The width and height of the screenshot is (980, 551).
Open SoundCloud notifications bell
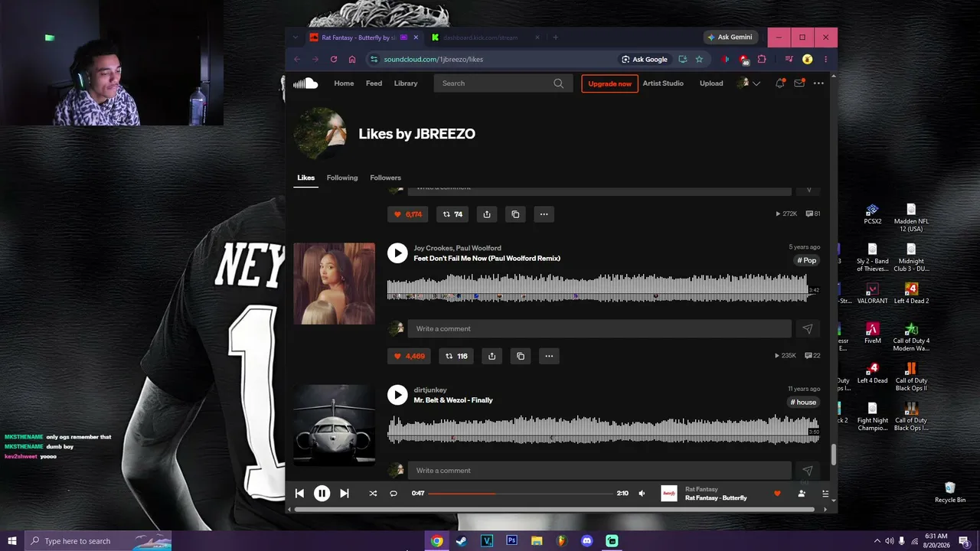click(x=779, y=83)
